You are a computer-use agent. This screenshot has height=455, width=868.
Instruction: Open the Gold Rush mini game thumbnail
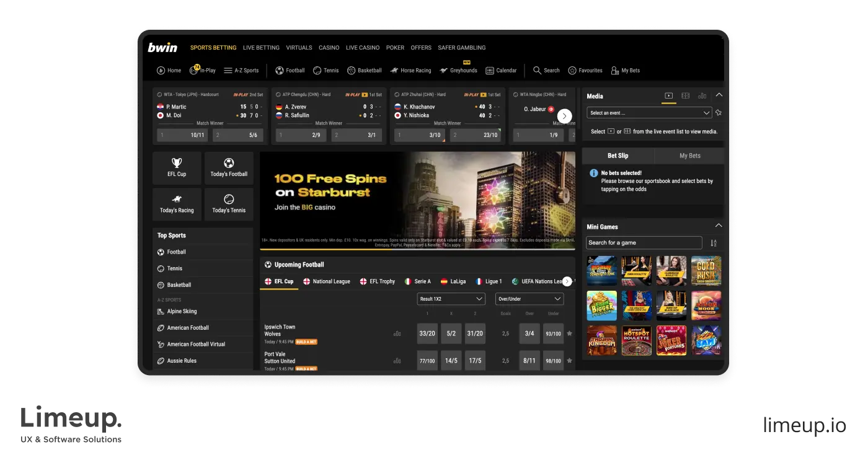pos(706,270)
